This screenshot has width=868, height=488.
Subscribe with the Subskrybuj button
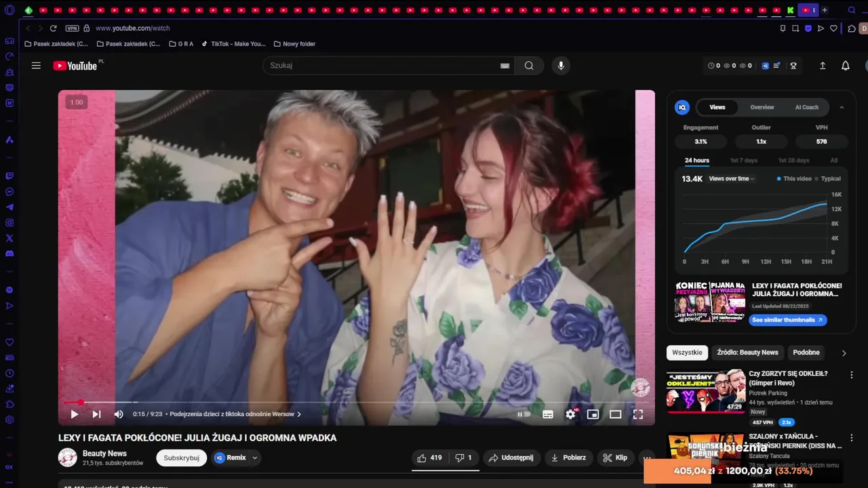pyautogui.click(x=181, y=457)
